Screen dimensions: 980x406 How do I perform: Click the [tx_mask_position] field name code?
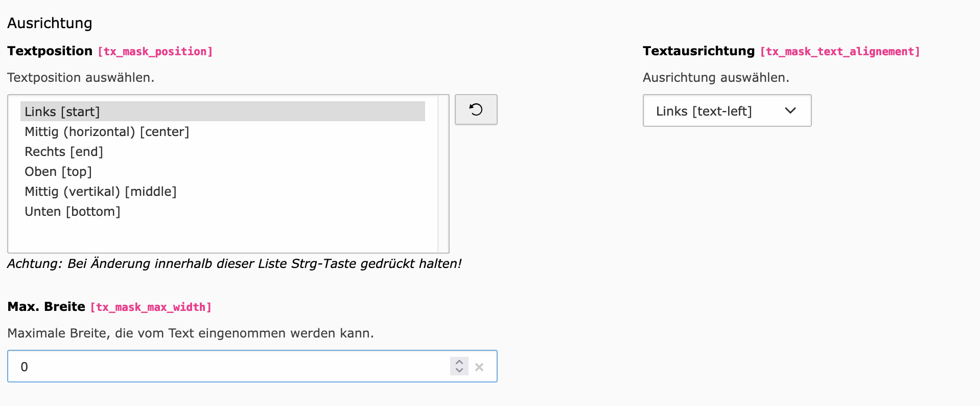coord(155,52)
